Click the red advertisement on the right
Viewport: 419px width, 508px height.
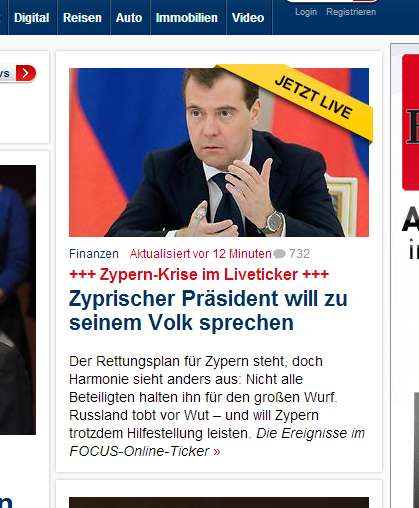[x=410, y=122]
